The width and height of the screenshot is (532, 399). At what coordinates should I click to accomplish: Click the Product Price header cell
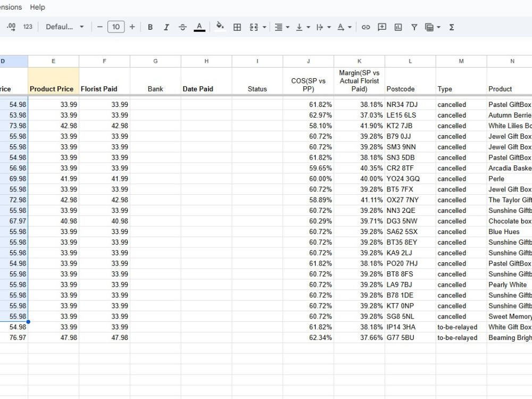tap(54, 81)
